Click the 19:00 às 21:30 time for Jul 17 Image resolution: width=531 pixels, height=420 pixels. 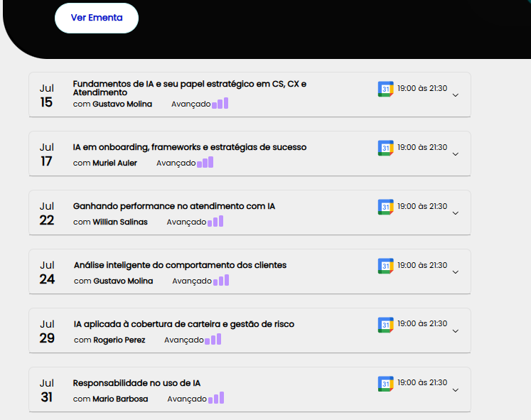[422, 147]
